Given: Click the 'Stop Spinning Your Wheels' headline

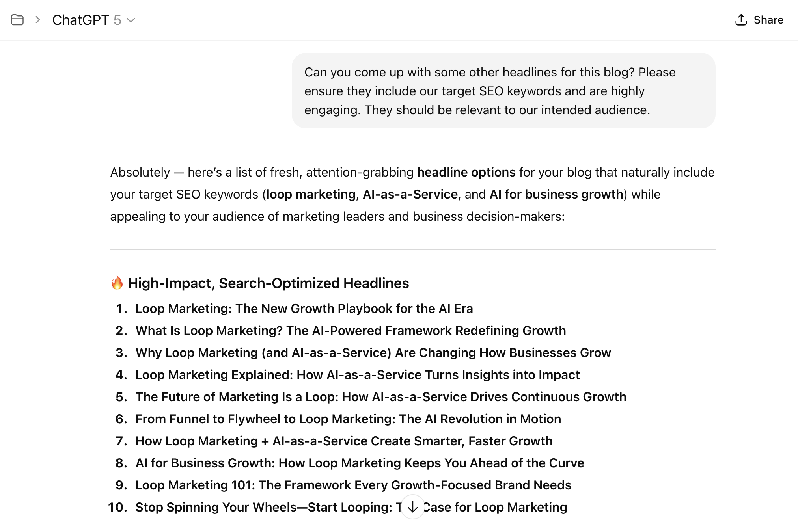Looking at the screenshot, I should [x=264, y=507].
